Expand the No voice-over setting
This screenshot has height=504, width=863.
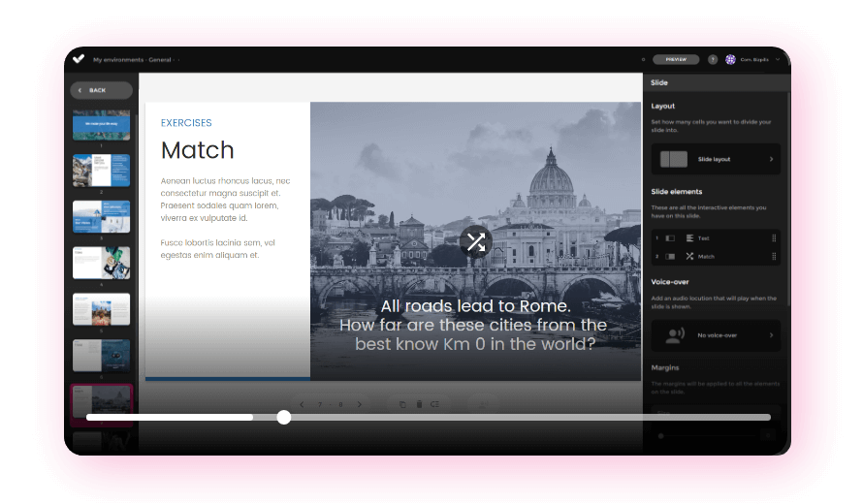pyautogui.click(x=771, y=335)
